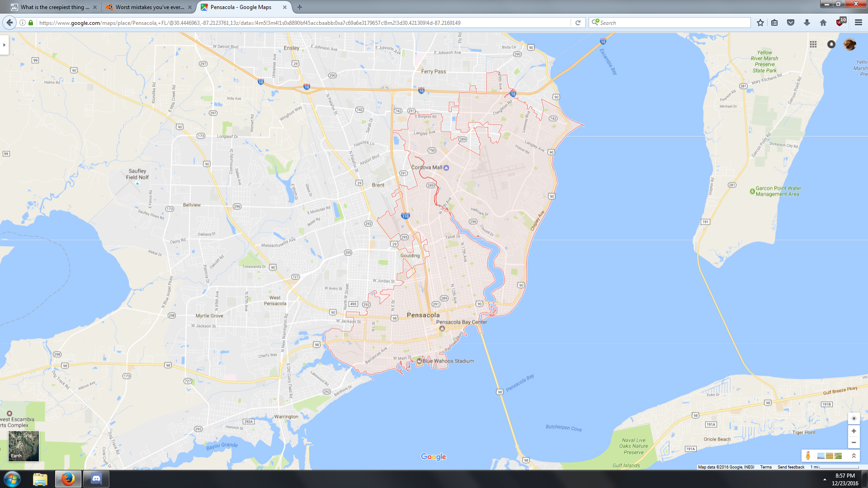Pick up the Street View pegman
This screenshot has width=868, height=488.
click(808, 456)
